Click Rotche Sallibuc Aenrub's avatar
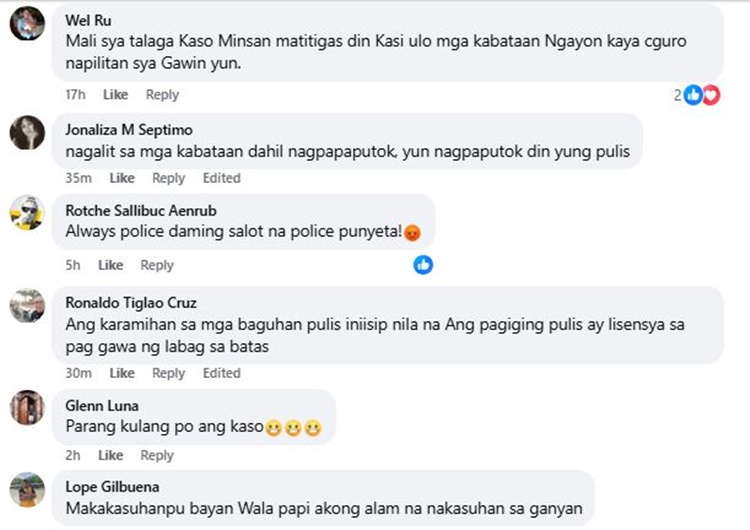This screenshot has height=530, width=750. 27,213
